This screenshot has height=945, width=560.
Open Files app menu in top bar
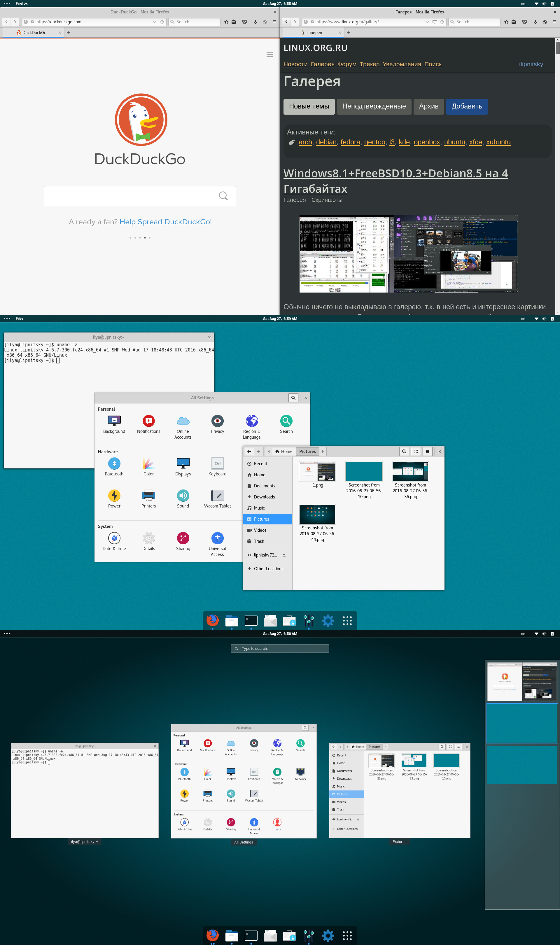pos(20,318)
